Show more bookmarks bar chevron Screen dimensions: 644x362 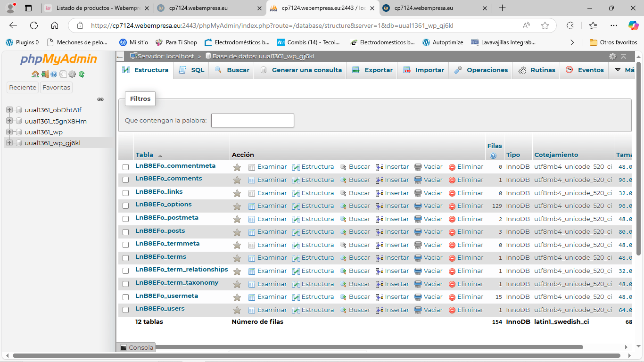[572, 42]
